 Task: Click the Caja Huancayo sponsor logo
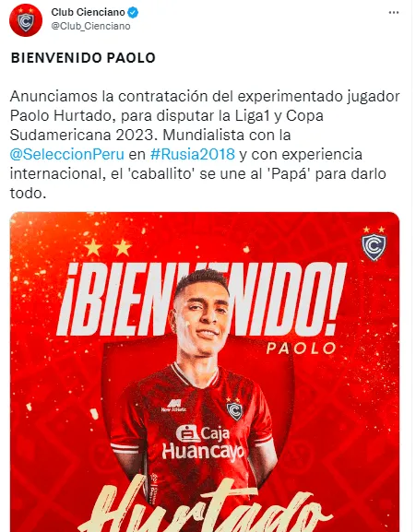203,443
